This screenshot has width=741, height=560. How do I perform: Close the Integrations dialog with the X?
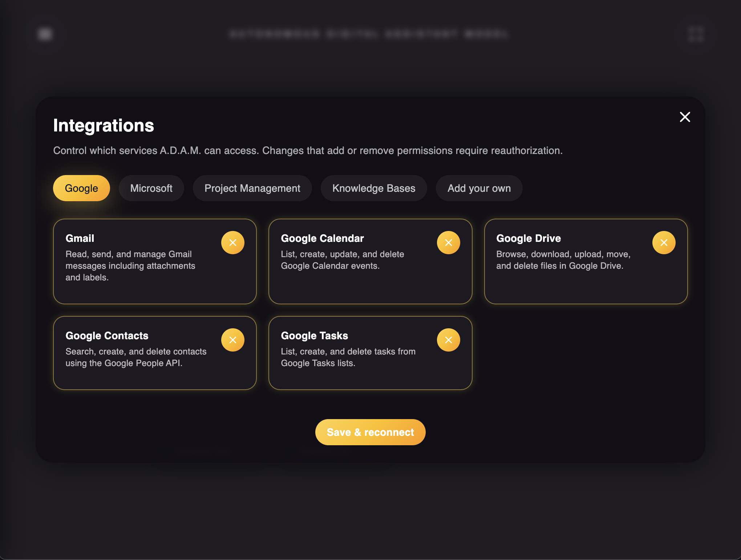684,117
